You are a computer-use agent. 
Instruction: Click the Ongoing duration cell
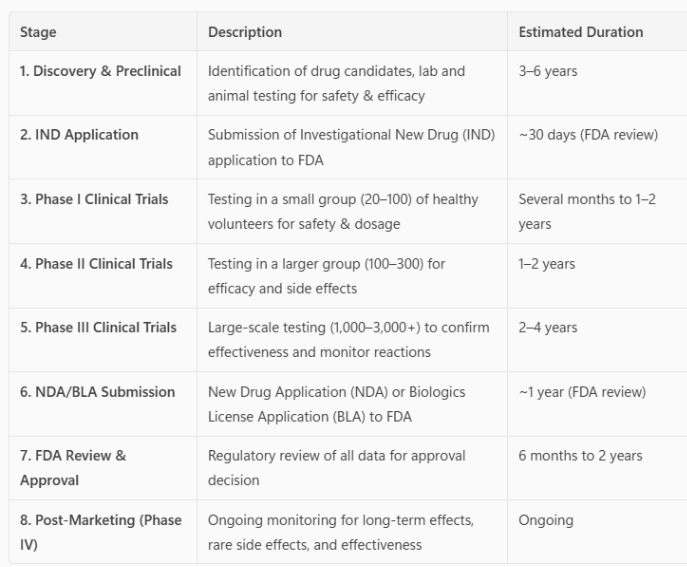click(546, 520)
